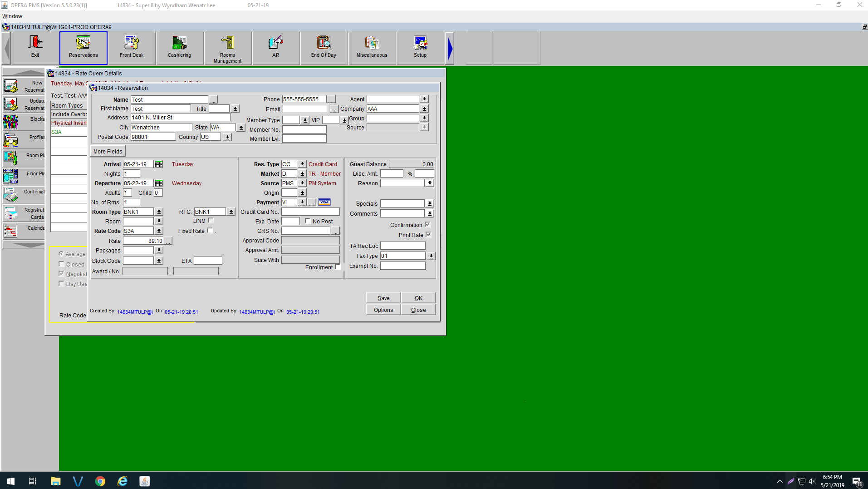Open the Setup module

pos(420,48)
